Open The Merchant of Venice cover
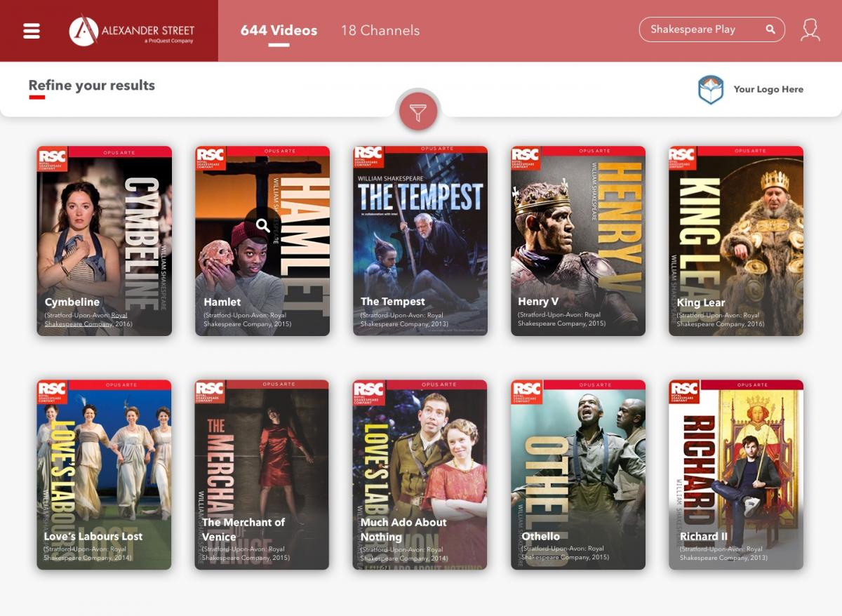Screen dimensions: 842x616 click(262, 456)
